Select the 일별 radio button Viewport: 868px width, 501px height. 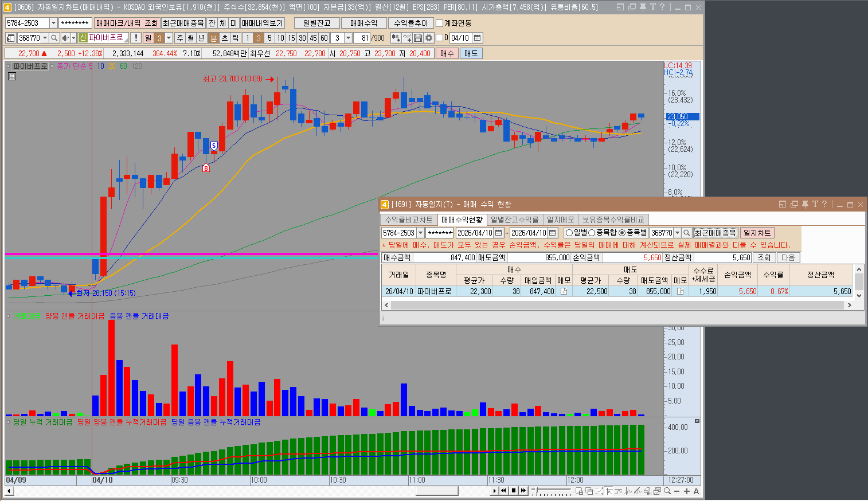point(569,233)
